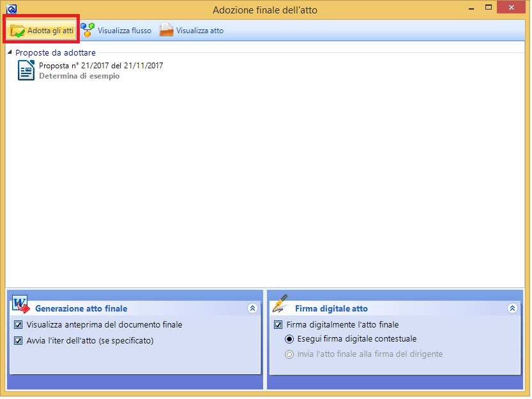Click the document icon of Proposta 21/2017
Screen dimensions: 532x399
[x=26, y=70]
